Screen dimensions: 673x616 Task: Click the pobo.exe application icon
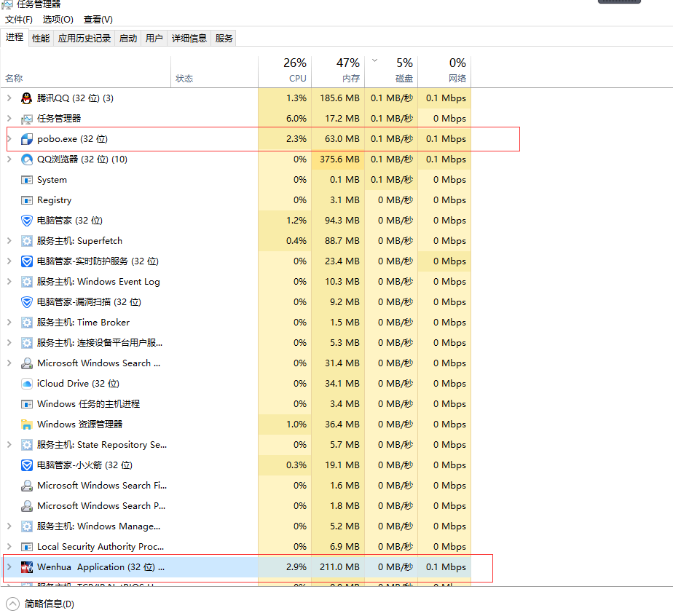click(26, 138)
